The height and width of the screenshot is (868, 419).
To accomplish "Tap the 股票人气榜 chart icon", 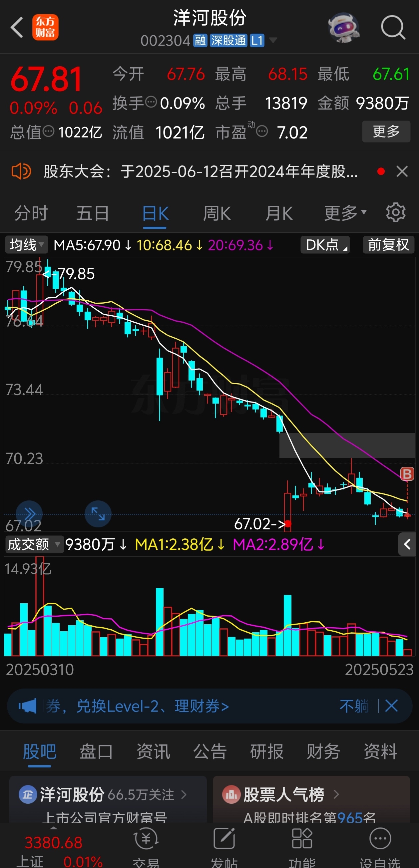I will [x=231, y=795].
